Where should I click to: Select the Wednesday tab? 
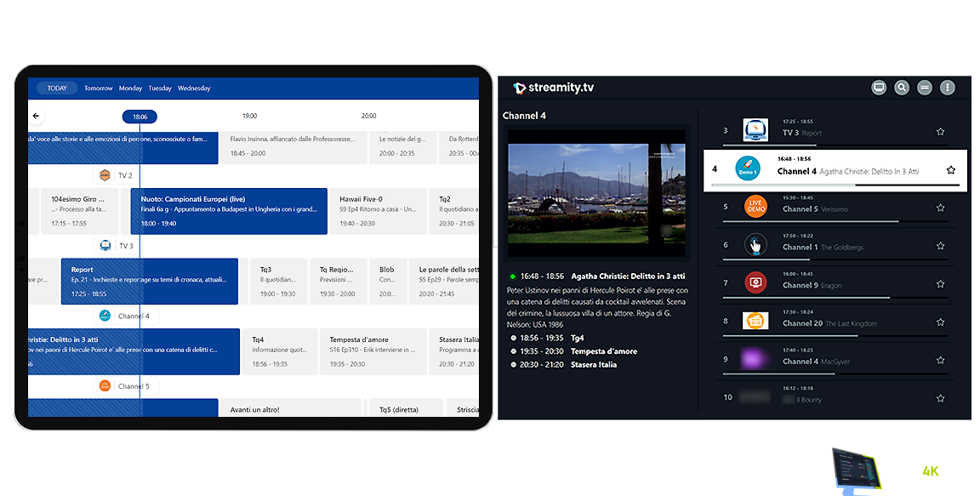tap(194, 88)
